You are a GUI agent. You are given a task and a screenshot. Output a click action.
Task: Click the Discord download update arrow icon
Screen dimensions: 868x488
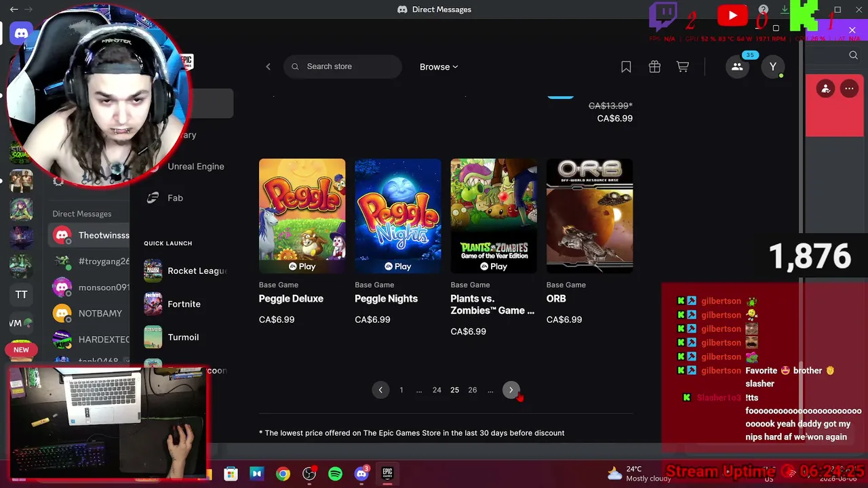coord(785,9)
